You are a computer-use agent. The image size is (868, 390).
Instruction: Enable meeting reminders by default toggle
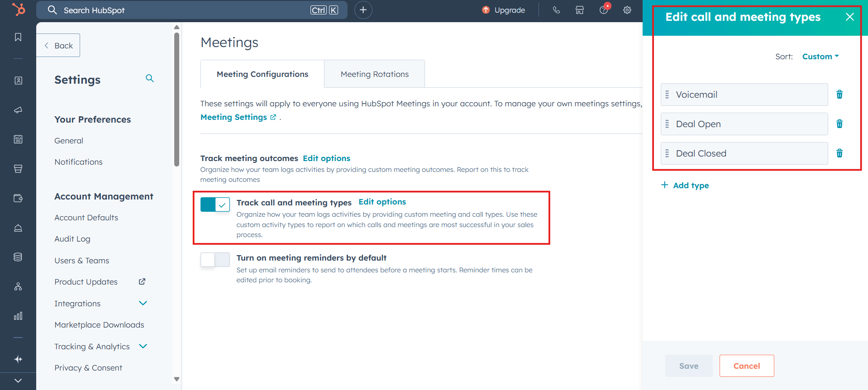[x=215, y=260]
